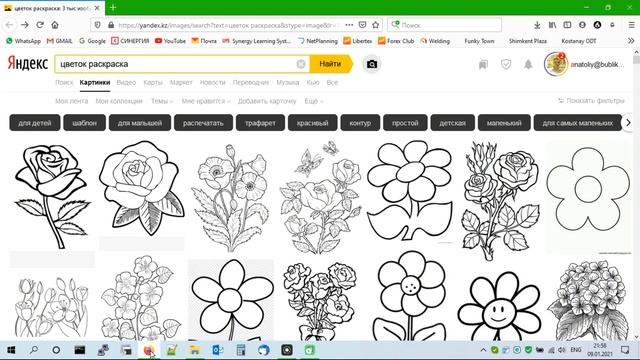Open the GMAIL bookmark
The image size is (640, 360).
[60, 41]
